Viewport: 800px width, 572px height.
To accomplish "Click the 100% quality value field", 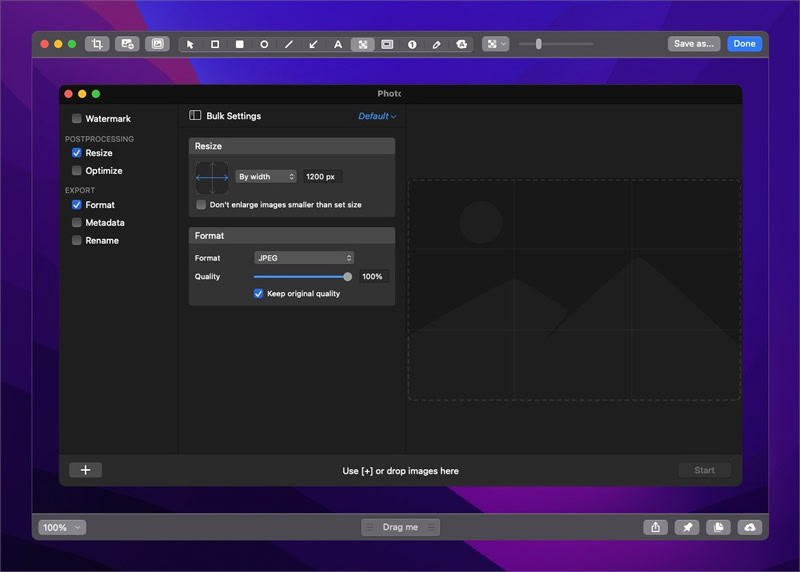I will (373, 277).
